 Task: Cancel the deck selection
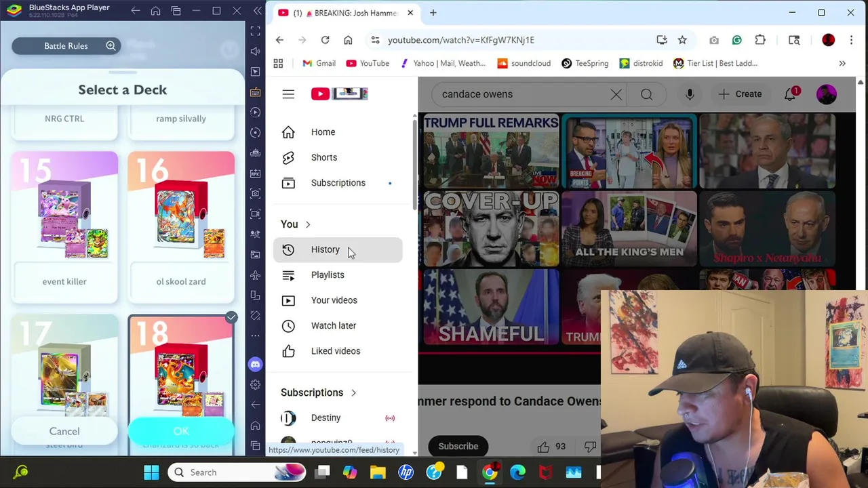(x=64, y=431)
